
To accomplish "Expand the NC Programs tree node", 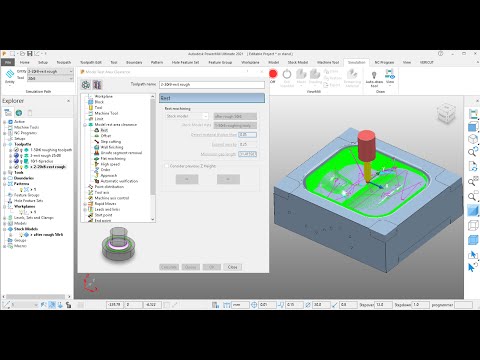I will click(5, 133).
